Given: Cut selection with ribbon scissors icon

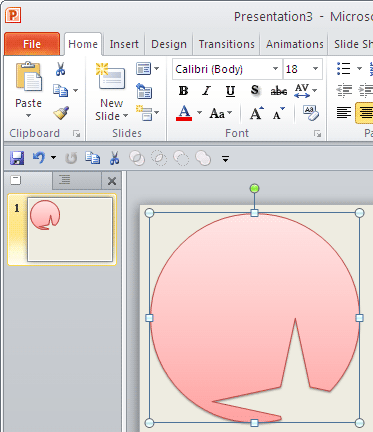Looking at the screenshot, I should 60,69.
